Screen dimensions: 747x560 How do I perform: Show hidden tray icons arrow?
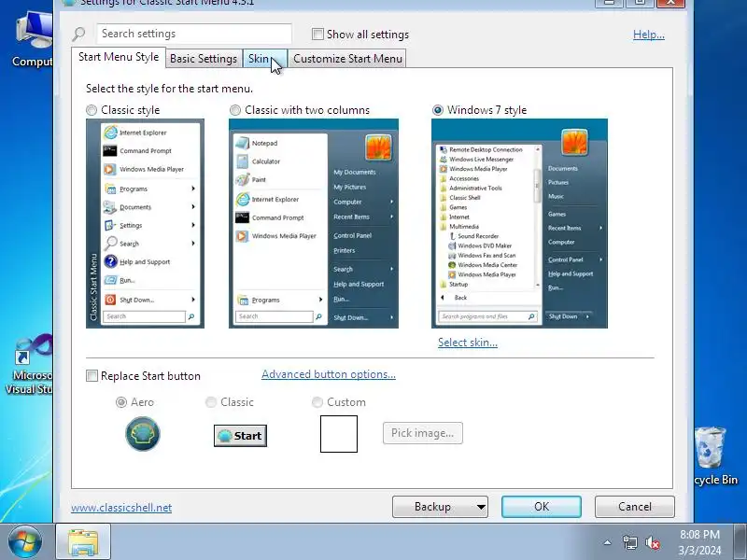click(608, 542)
